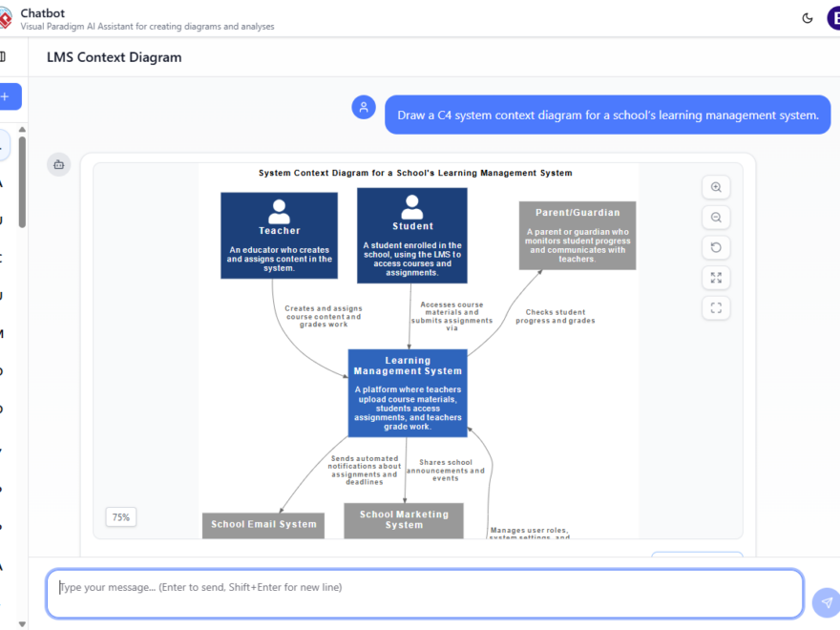Select the Learning Management System node
Image resolution: width=840 pixels, height=630 pixels.
point(407,391)
